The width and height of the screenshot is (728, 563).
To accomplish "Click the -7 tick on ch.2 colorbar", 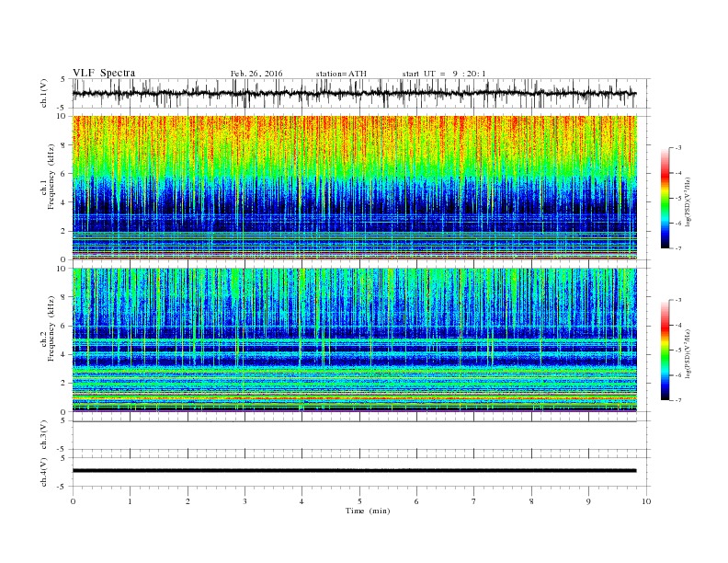I will point(678,400).
